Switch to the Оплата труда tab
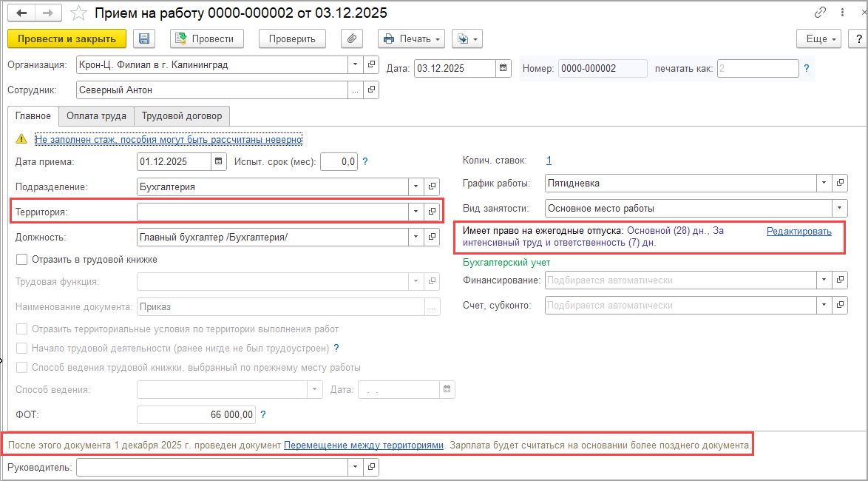Viewport: 868px width, 481px height. pos(96,116)
